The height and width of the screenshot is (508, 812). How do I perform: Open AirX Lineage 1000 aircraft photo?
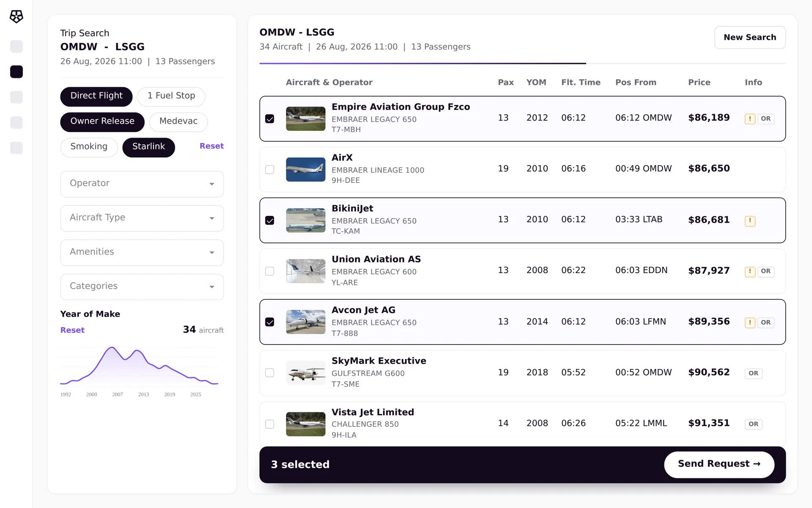click(x=305, y=169)
